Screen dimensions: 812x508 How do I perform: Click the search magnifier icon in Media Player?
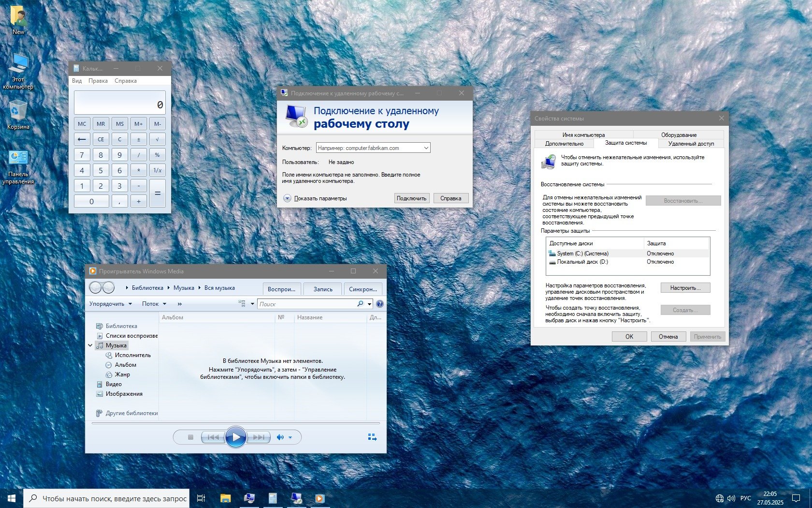pos(360,304)
